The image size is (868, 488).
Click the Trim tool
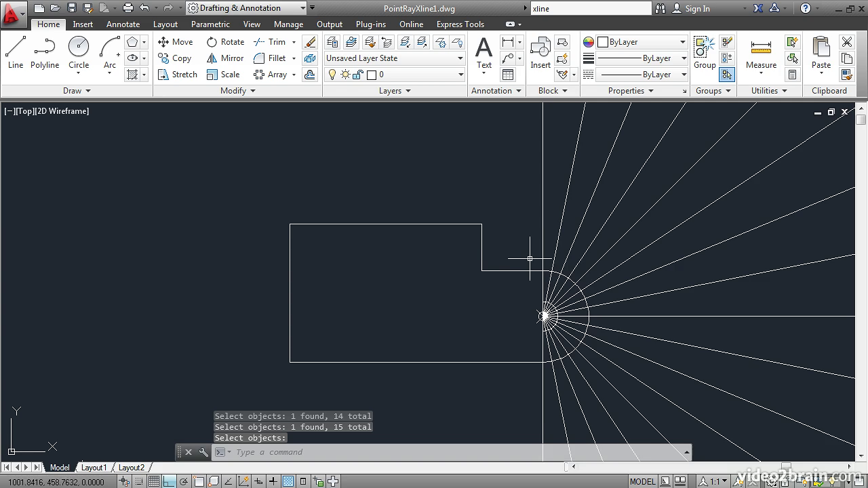tap(269, 42)
